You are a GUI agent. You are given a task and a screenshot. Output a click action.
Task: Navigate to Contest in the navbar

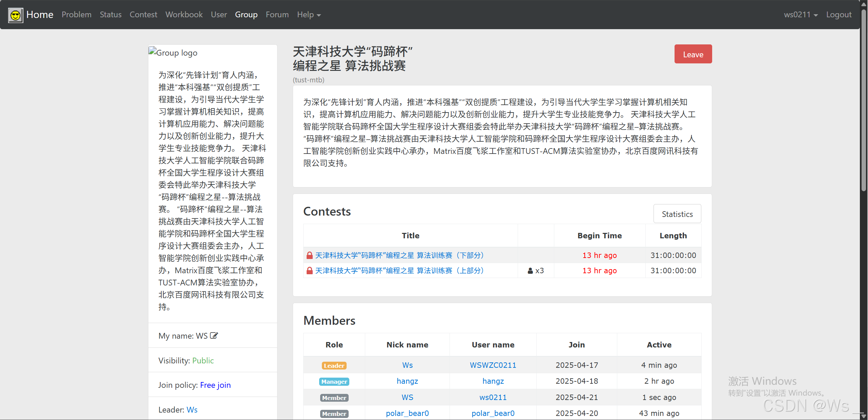[x=143, y=15]
